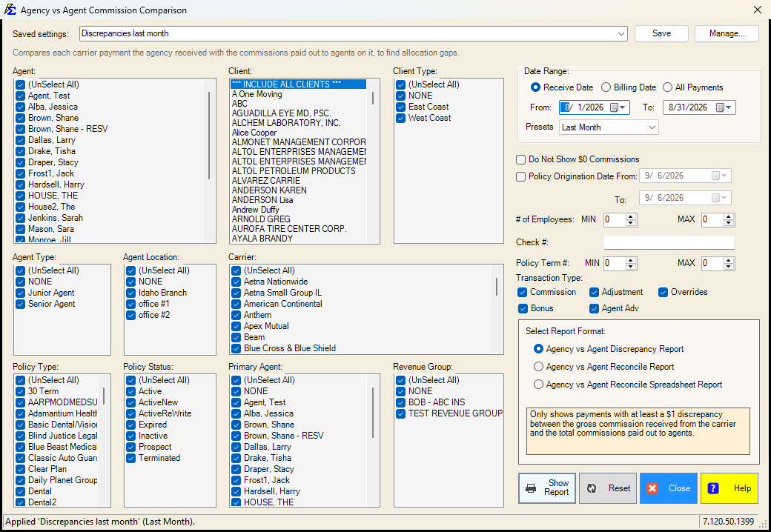Increase Policy Term # MIN value
The width and height of the screenshot is (771, 532).
click(631, 260)
